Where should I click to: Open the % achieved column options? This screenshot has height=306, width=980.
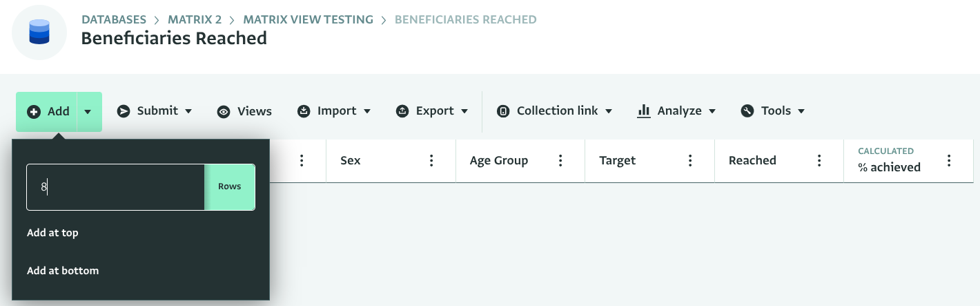pyautogui.click(x=949, y=161)
